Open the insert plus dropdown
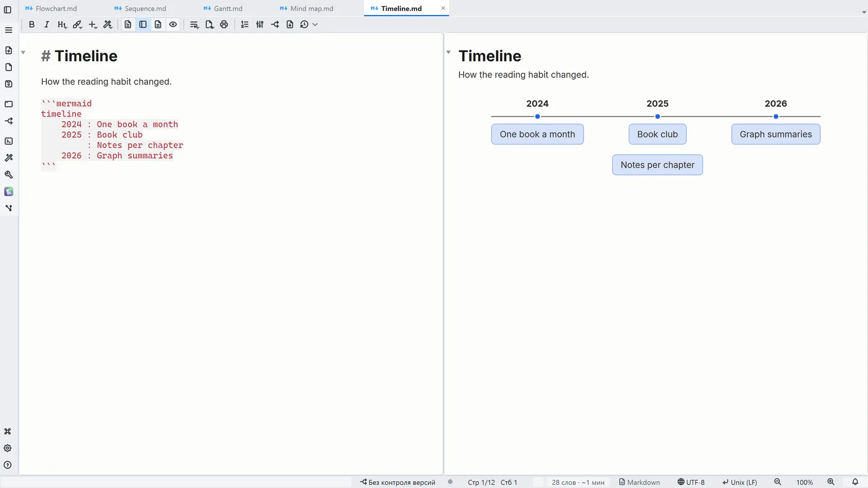The width and height of the screenshot is (868, 488). [x=93, y=24]
